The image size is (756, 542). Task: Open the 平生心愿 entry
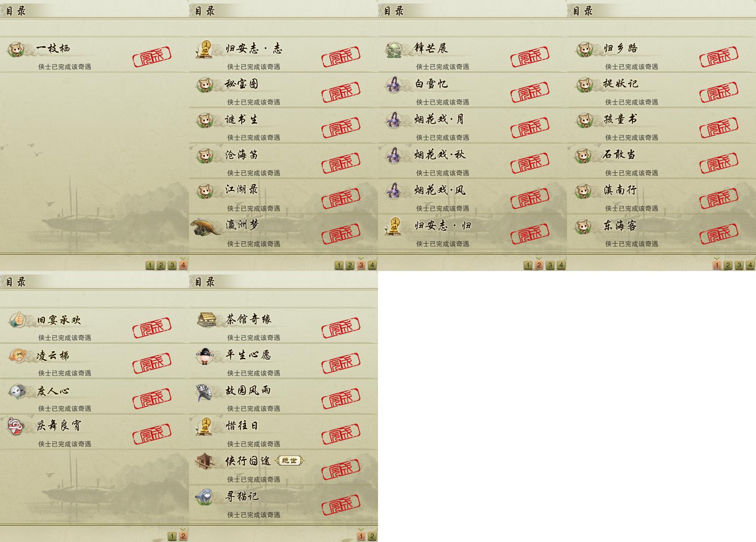point(283,361)
